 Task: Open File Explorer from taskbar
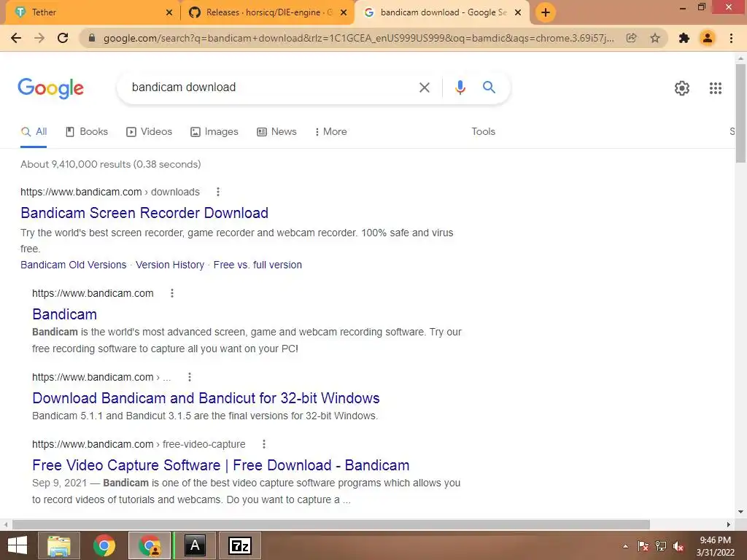tap(58, 545)
